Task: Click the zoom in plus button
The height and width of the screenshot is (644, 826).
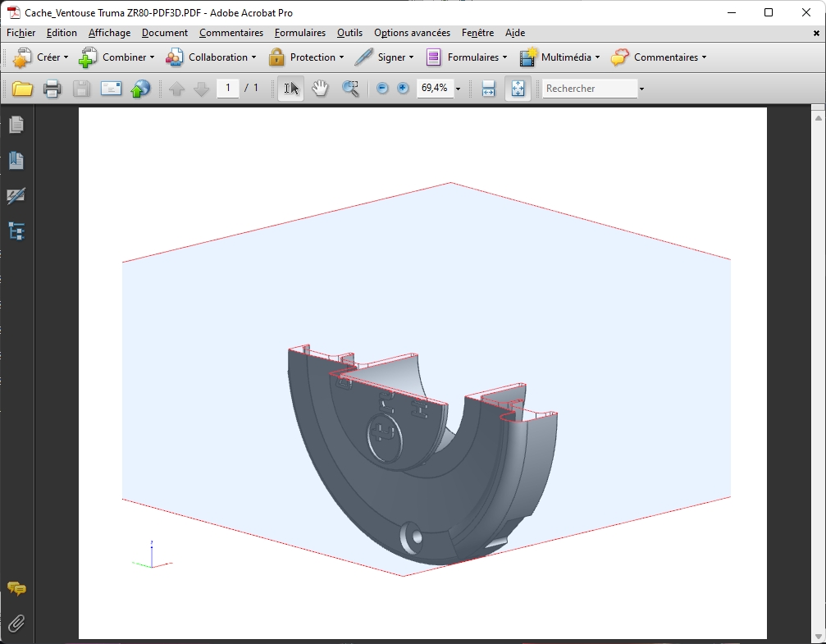Action: point(403,89)
